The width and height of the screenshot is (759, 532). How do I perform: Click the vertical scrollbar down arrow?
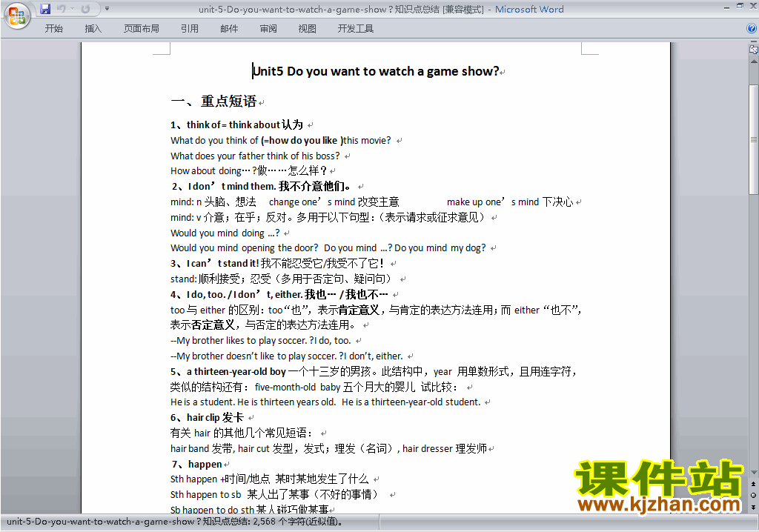[x=753, y=473]
